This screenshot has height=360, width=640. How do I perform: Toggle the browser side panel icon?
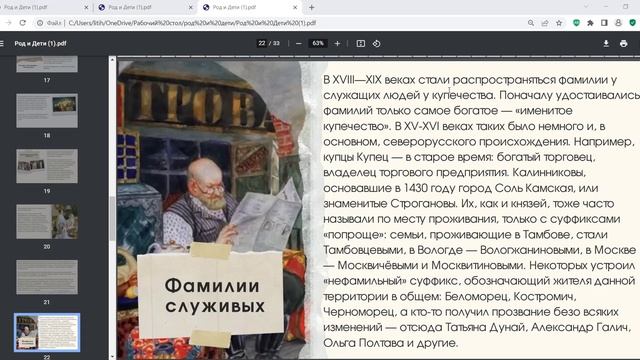click(x=604, y=23)
